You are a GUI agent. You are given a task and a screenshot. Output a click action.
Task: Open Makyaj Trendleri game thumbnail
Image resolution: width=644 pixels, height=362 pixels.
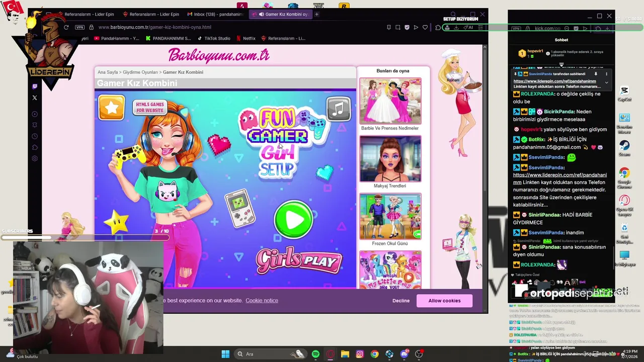point(390,159)
